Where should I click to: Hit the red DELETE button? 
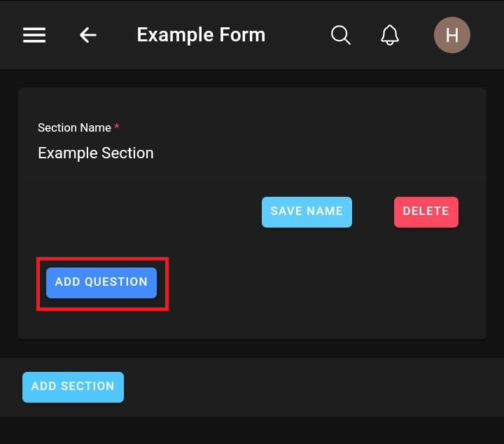426,211
